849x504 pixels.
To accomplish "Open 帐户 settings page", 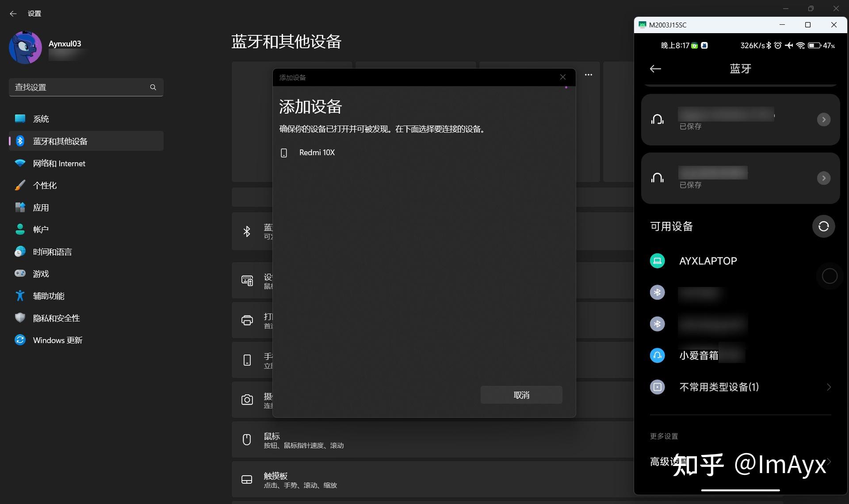I will [x=86, y=229].
